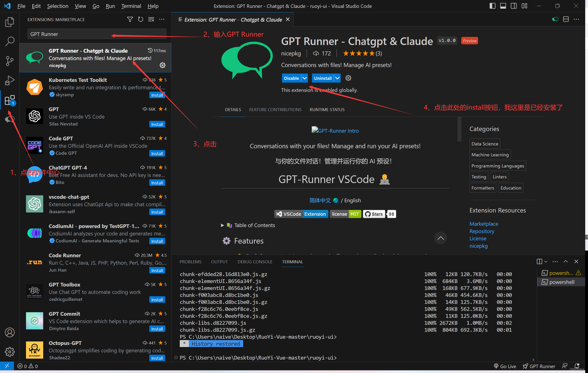Click the Disable extension button
Viewport: 588px width, 373px height.
(291, 78)
